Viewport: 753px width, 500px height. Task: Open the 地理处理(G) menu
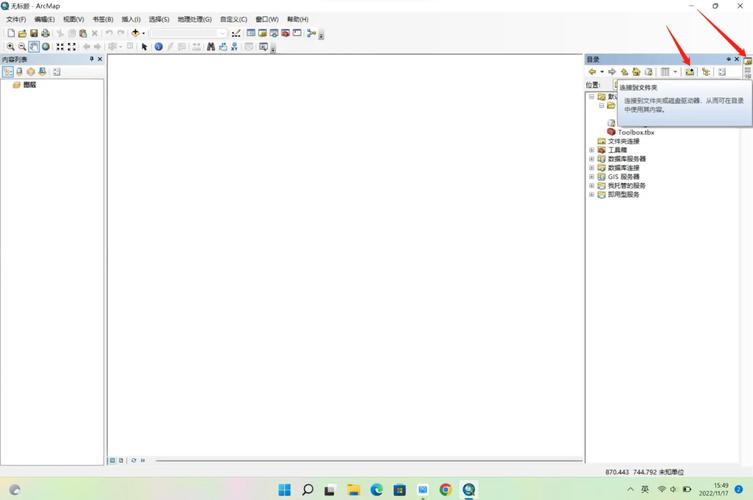194,19
